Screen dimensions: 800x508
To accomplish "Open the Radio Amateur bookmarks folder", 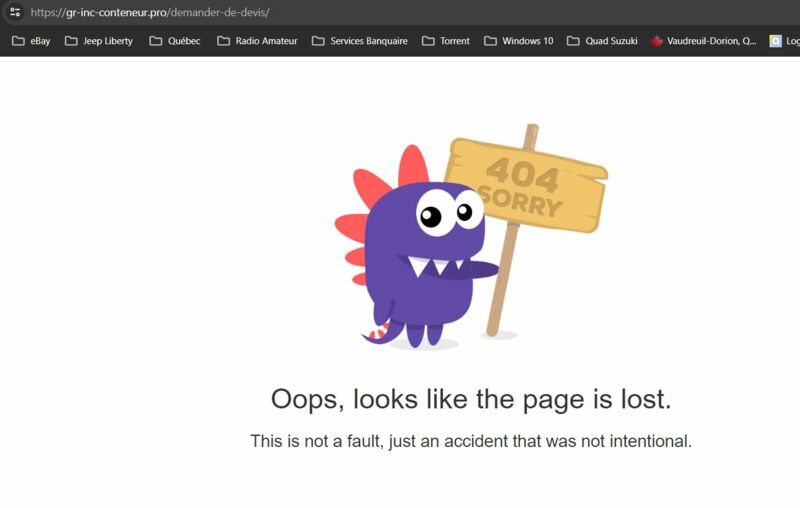I will 257,41.
